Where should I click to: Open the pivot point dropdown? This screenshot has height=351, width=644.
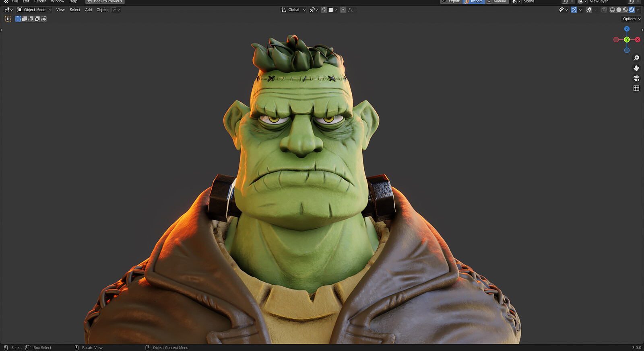pyautogui.click(x=314, y=10)
